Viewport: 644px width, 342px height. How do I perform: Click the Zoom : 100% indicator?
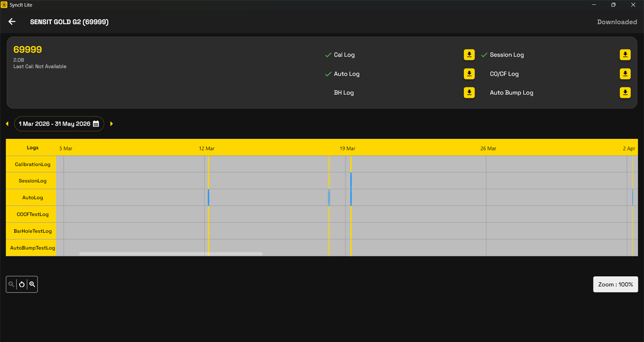615,284
